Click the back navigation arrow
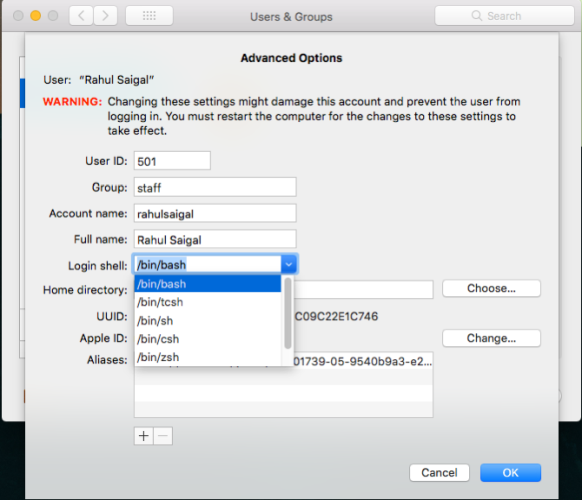The height and width of the screenshot is (500, 582). (81, 16)
